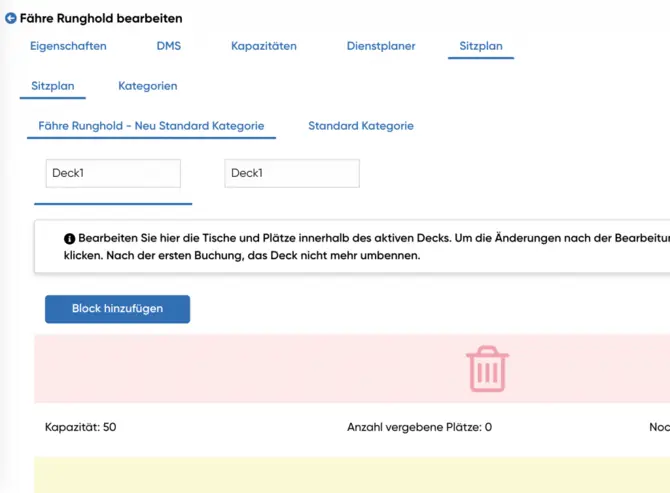Open the Dienstplaner tab
This screenshot has height=493, width=670.
pyautogui.click(x=380, y=46)
